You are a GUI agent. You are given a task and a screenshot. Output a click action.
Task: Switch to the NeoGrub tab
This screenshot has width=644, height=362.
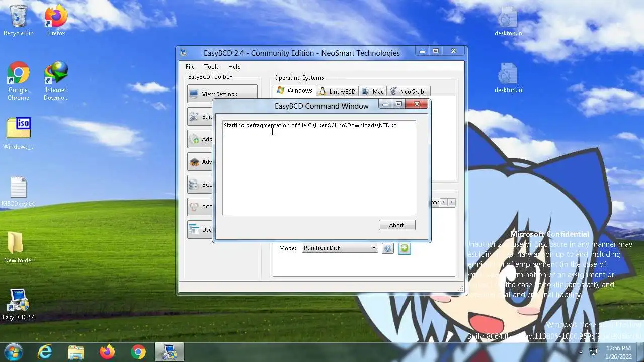[x=408, y=92]
